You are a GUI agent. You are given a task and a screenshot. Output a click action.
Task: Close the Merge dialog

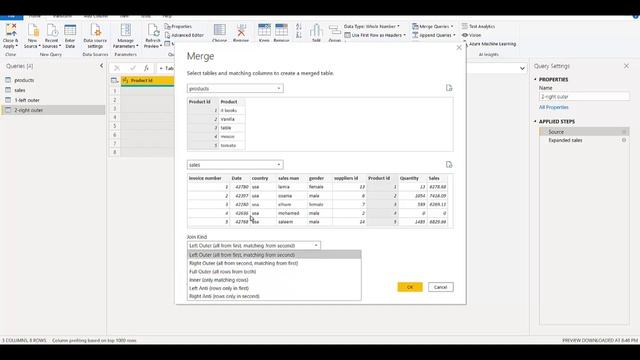tap(459, 48)
